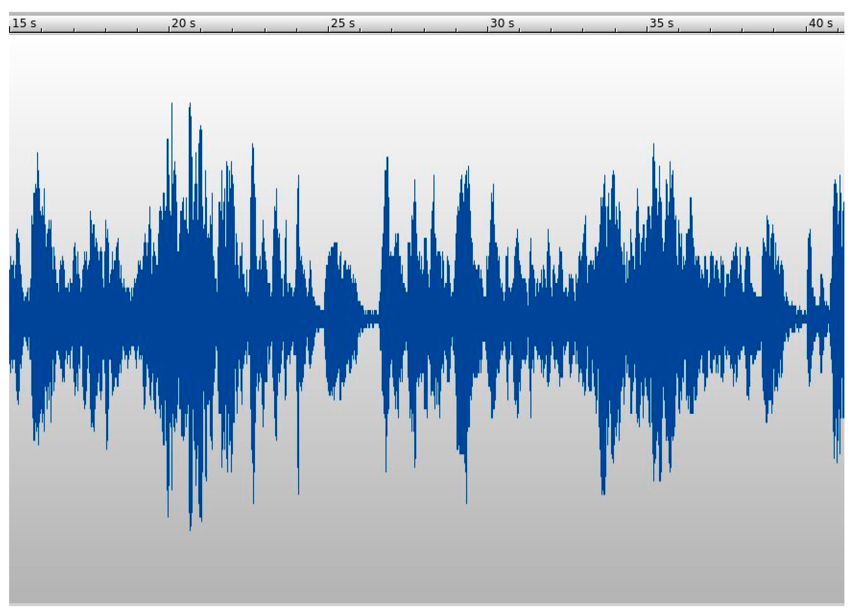Click the minor tick just before 35 s
The height and width of the screenshot is (616, 855).
pos(616,30)
